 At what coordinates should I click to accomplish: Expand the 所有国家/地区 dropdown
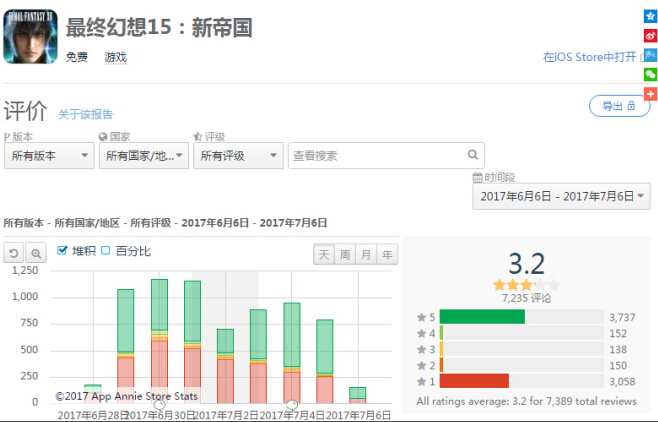pos(144,156)
